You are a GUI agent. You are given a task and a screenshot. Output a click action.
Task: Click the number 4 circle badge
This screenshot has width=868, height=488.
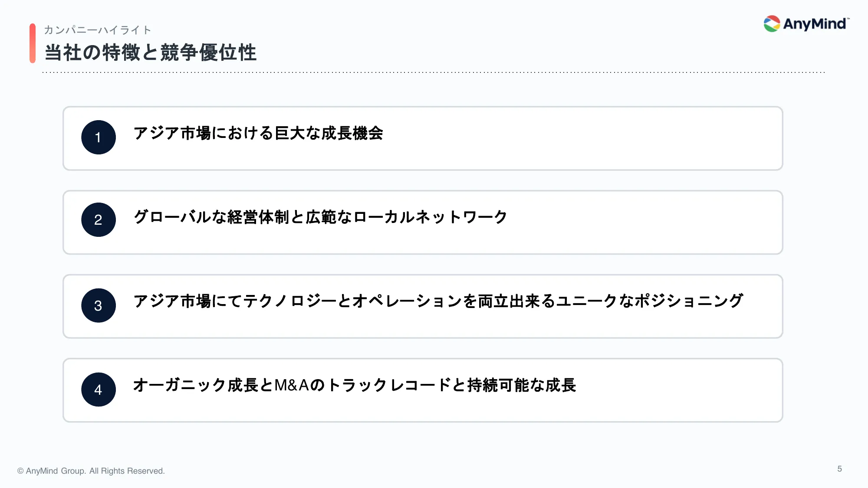[99, 390]
